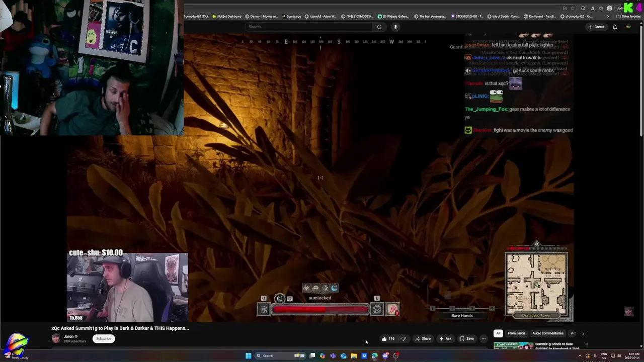The height and width of the screenshot is (362, 644).
Task: Click the Create button on YouTube
Action: point(596,27)
